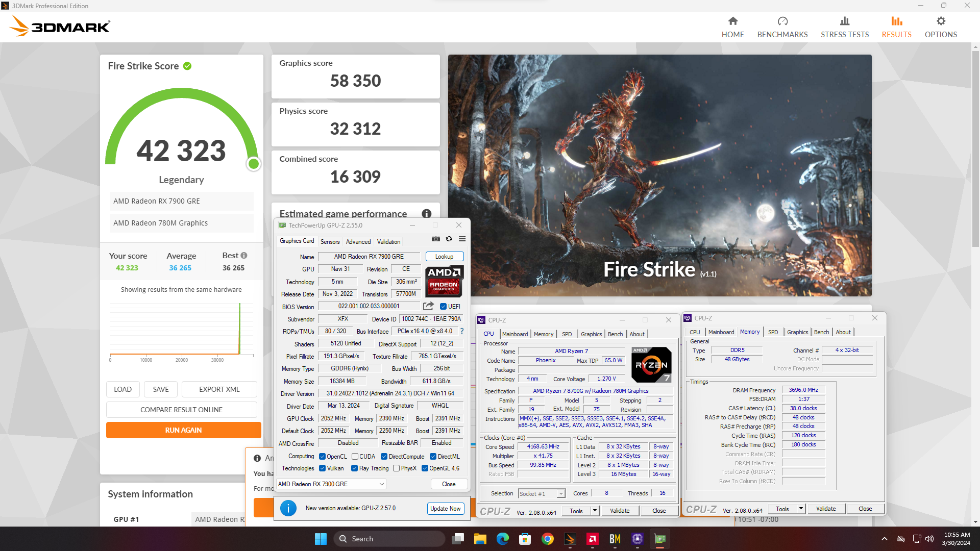
Task: Toggle the CUDA checkbox in GPU-Z
Action: pyautogui.click(x=355, y=457)
